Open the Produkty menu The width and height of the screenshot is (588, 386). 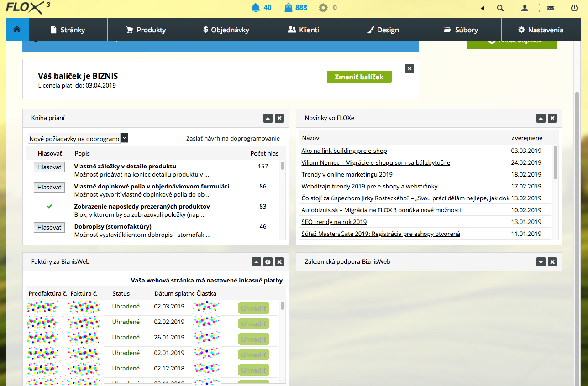147,30
